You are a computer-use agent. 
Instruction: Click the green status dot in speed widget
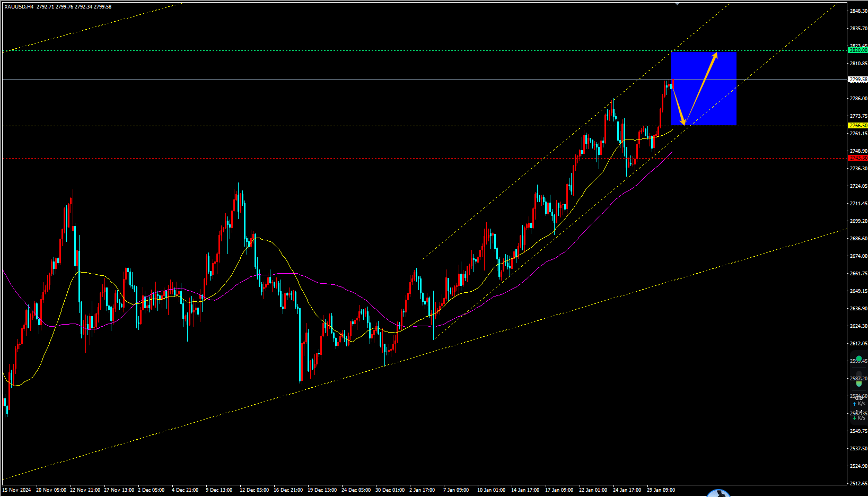click(859, 359)
